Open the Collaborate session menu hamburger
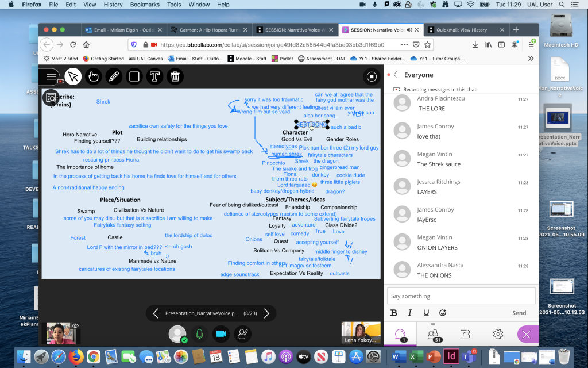 click(x=51, y=76)
